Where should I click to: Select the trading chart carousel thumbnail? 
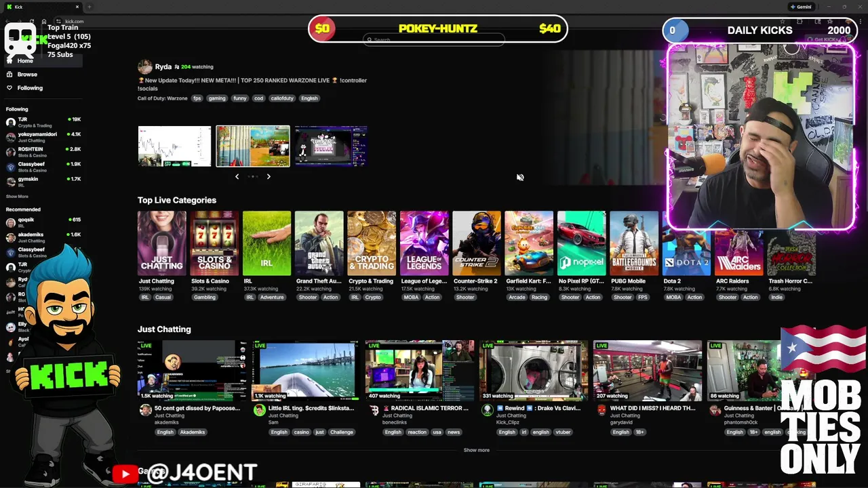coord(174,146)
